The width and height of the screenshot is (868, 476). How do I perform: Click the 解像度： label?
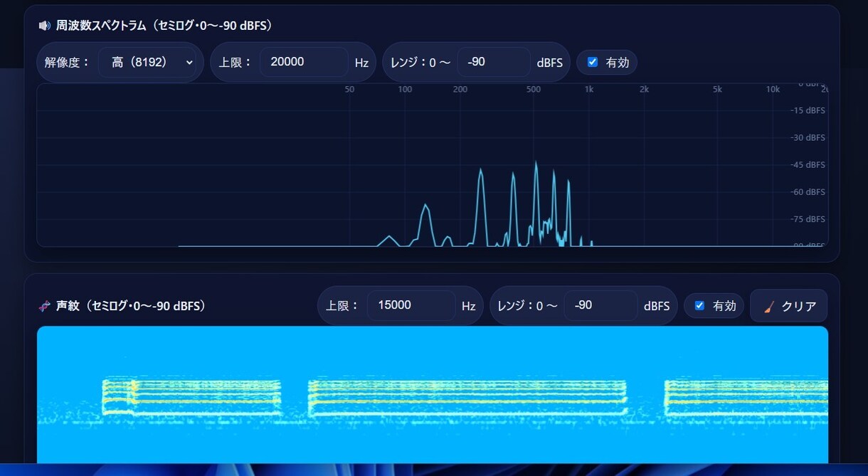coord(68,62)
